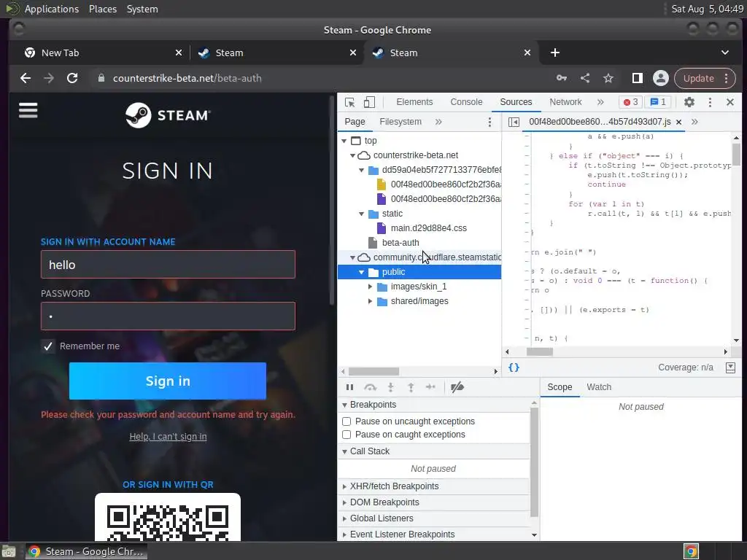
Task: Collapse the top tree node
Action: 344,141
